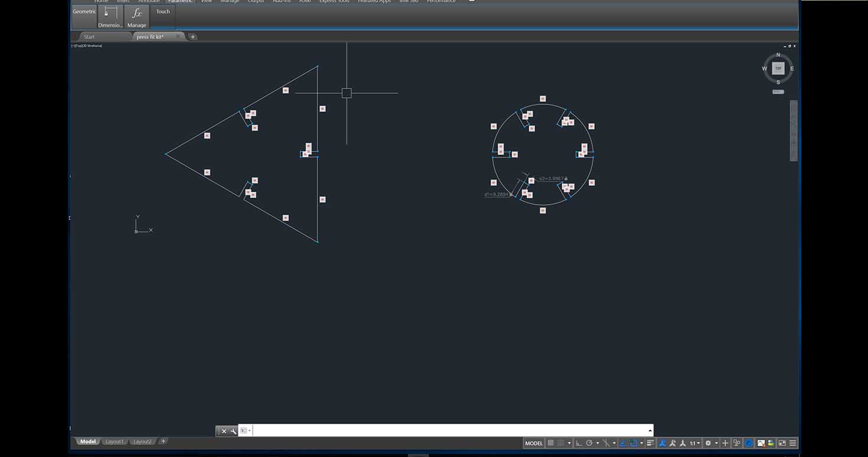Click the UCS origin icon
This screenshot has width=868, height=457.
pyautogui.click(x=136, y=231)
